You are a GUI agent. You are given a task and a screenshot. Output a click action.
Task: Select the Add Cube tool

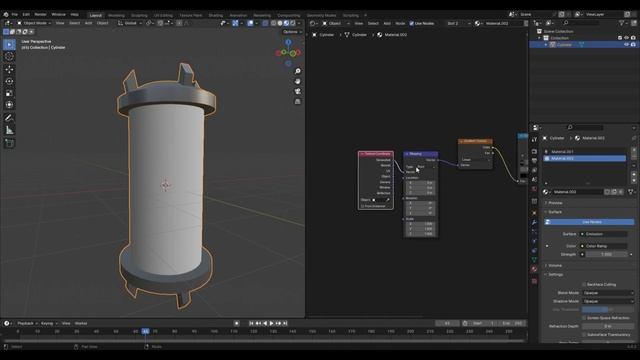(x=9, y=143)
